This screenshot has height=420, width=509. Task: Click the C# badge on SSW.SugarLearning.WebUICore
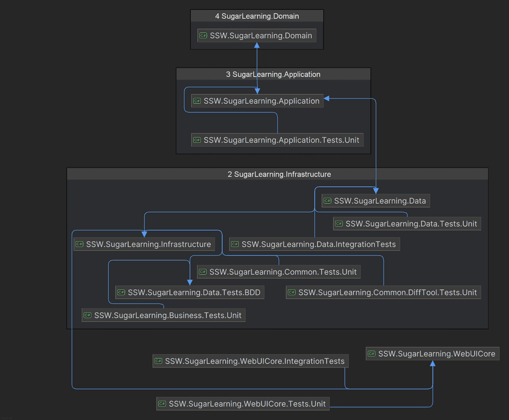click(371, 353)
